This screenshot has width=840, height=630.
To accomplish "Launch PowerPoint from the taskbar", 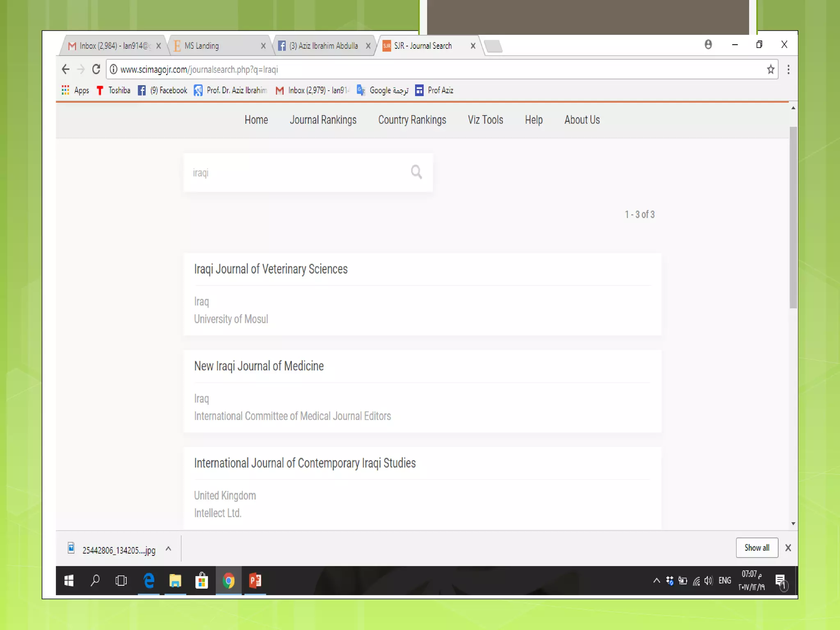I will (x=255, y=580).
